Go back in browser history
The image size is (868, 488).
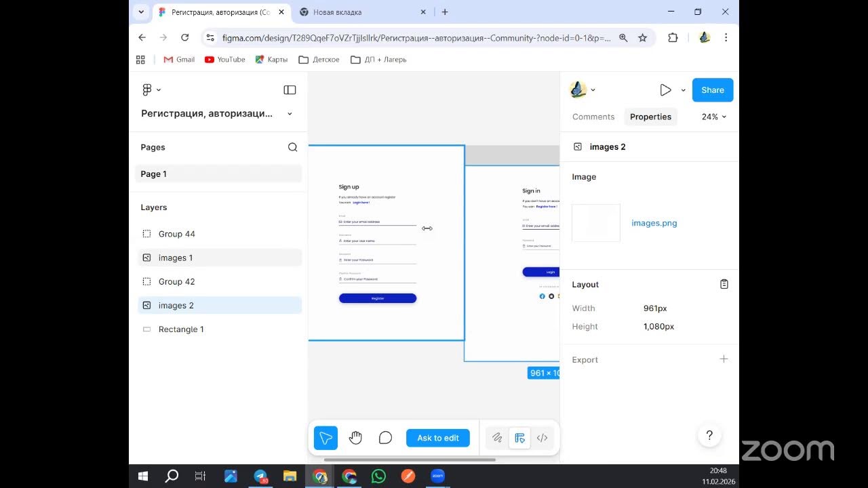(142, 38)
